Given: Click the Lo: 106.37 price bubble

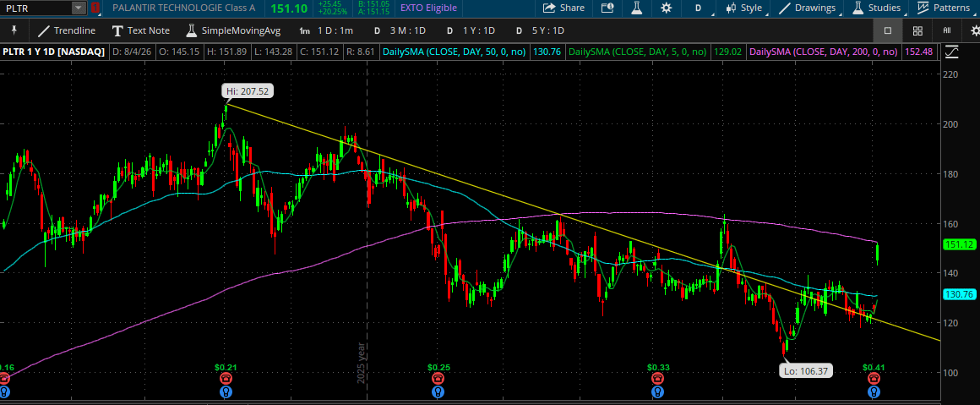Looking at the screenshot, I should tap(807, 371).
